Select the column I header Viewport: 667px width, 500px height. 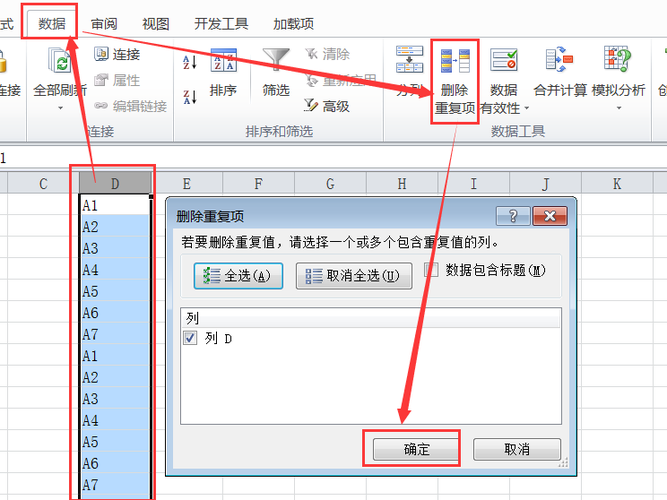[x=474, y=184]
